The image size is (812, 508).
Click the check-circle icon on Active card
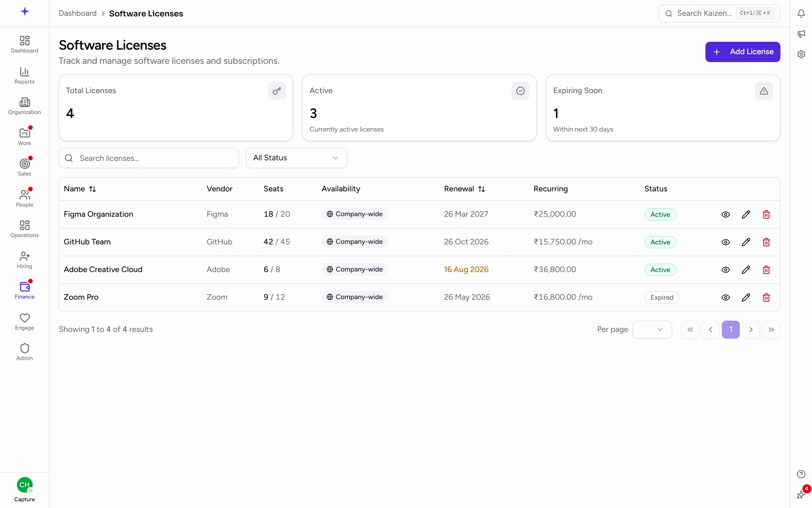pyautogui.click(x=520, y=91)
